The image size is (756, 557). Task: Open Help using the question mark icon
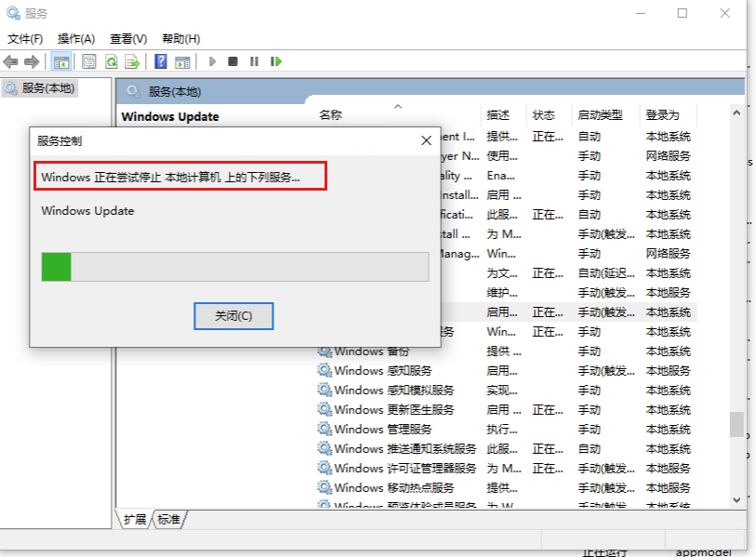point(161,61)
